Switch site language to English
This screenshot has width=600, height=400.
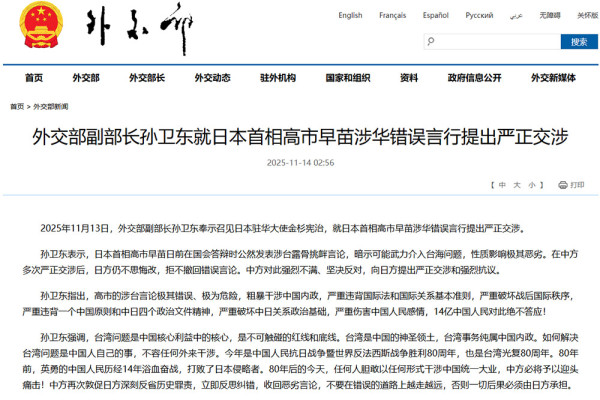click(350, 16)
